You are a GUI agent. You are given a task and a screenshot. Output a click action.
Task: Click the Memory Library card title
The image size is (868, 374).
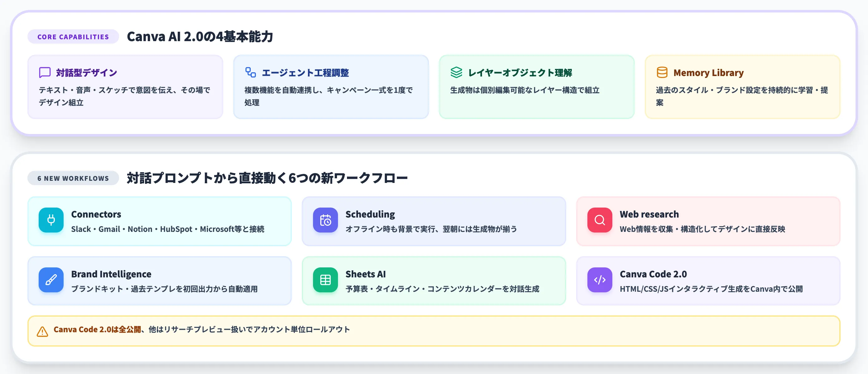point(708,73)
